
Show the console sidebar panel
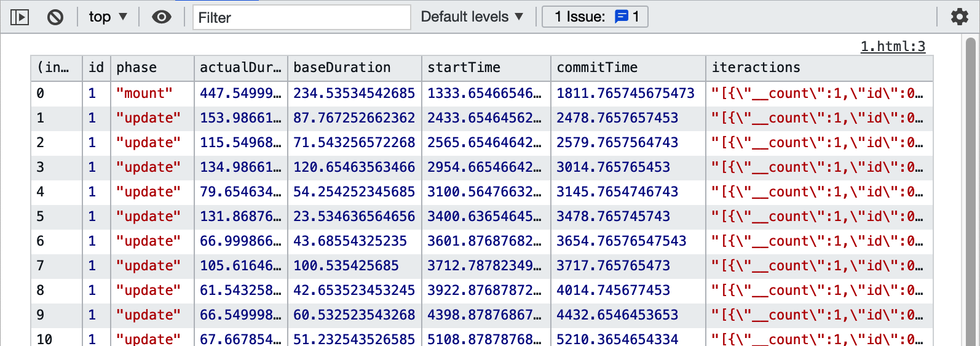(x=20, y=17)
